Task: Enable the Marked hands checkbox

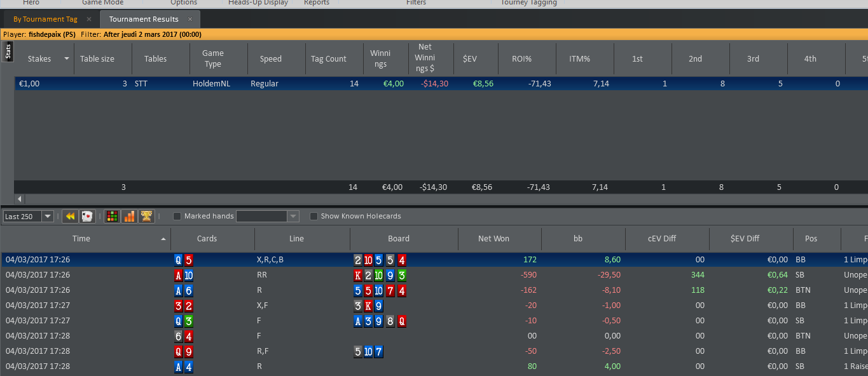Action: pos(177,217)
